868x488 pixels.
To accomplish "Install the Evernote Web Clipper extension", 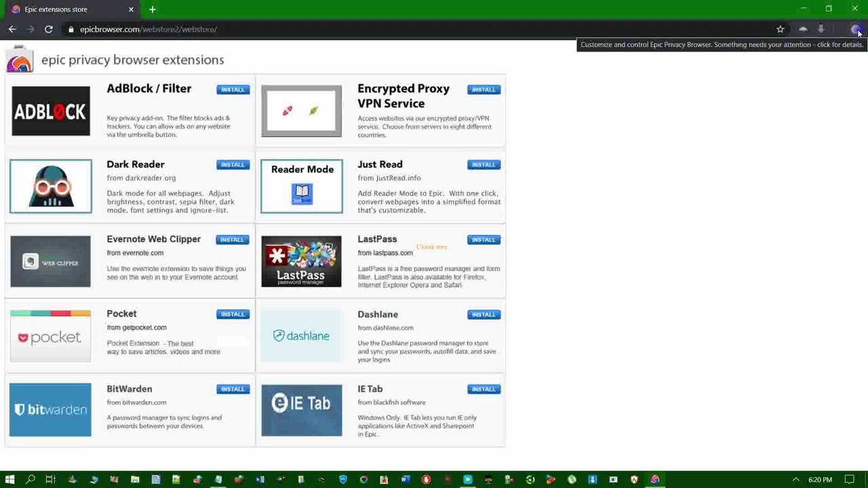I will point(233,240).
